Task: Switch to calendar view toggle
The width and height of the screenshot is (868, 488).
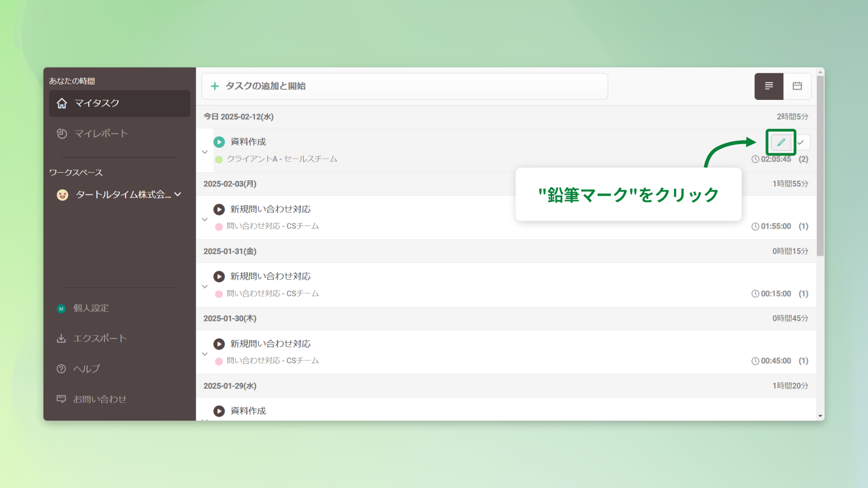Action: coord(797,86)
